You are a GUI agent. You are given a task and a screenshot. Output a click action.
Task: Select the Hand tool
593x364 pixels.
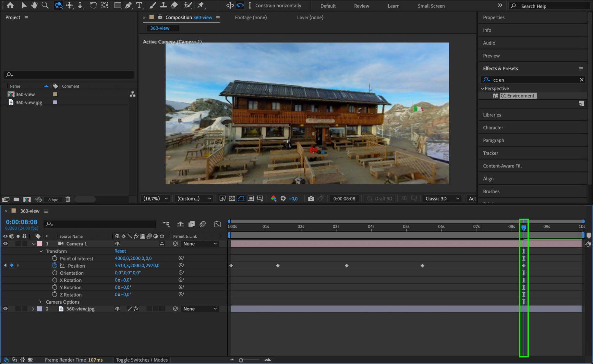tap(34, 5)
